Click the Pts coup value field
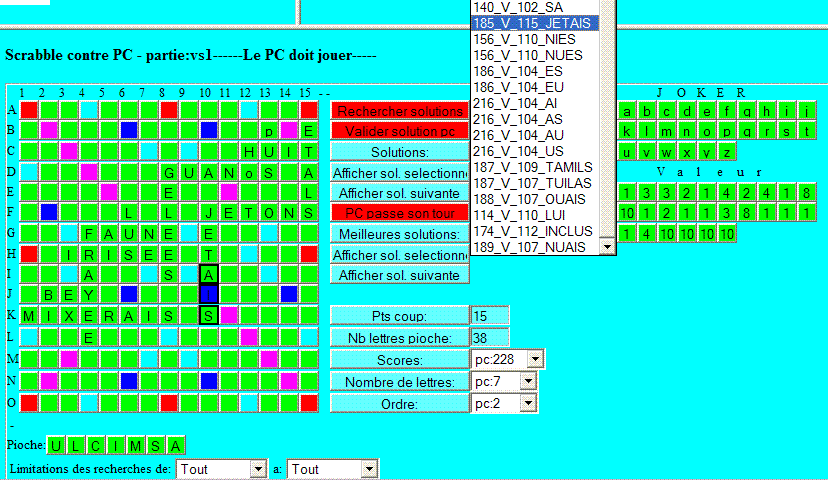Image resolution: width=828 pixels, height=480 pixels. tap(490, 316)
